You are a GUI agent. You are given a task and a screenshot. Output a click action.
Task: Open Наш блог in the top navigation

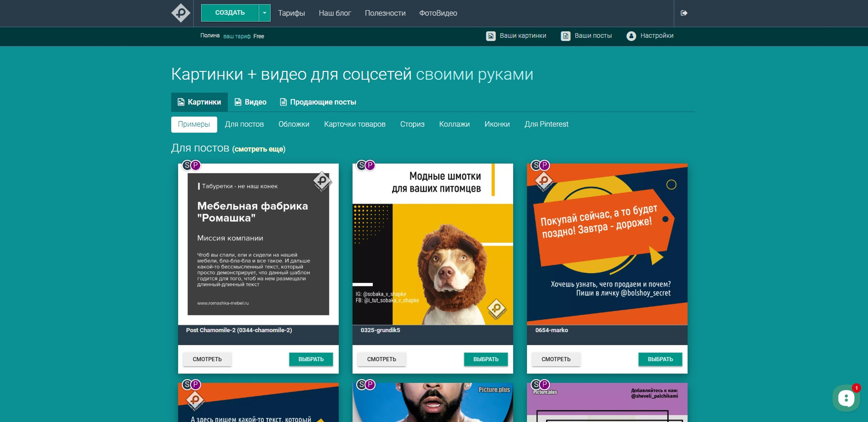(335, 13)
